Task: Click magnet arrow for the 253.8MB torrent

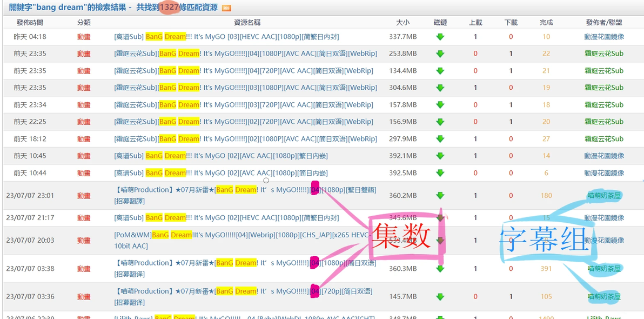Action: point(440,54)
